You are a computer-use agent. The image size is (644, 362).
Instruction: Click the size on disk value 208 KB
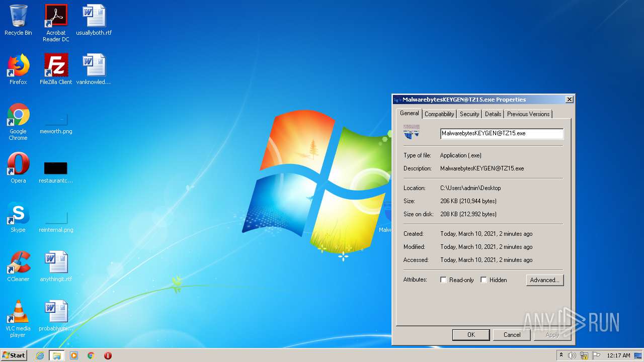click(x=468, y=214)
